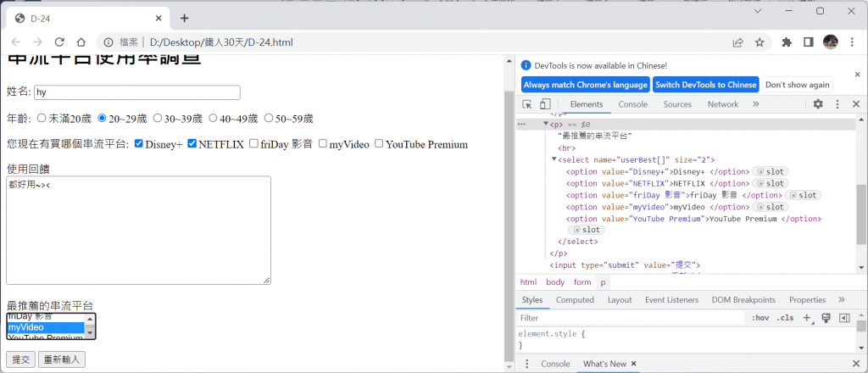Viewport: 868px width, 373px height.
Task: Click the listbox scroll down arrow
Action: click(x=90, y=334)
